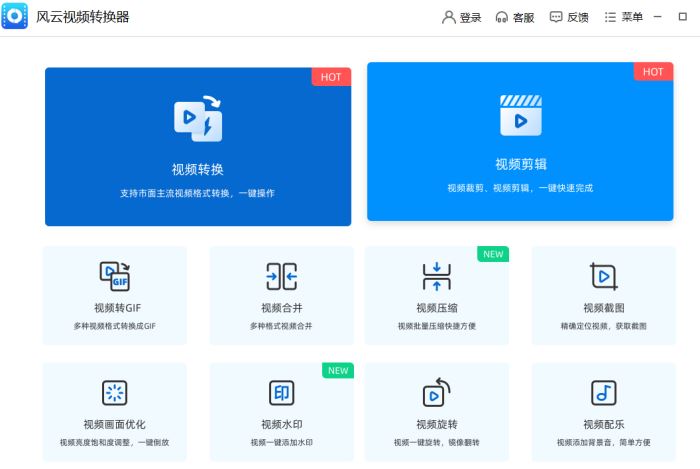Image resolution: width=700 pixels, height=469 pixels.
Task: Open 视频压缩 label
Action: (x=437, y=308)
